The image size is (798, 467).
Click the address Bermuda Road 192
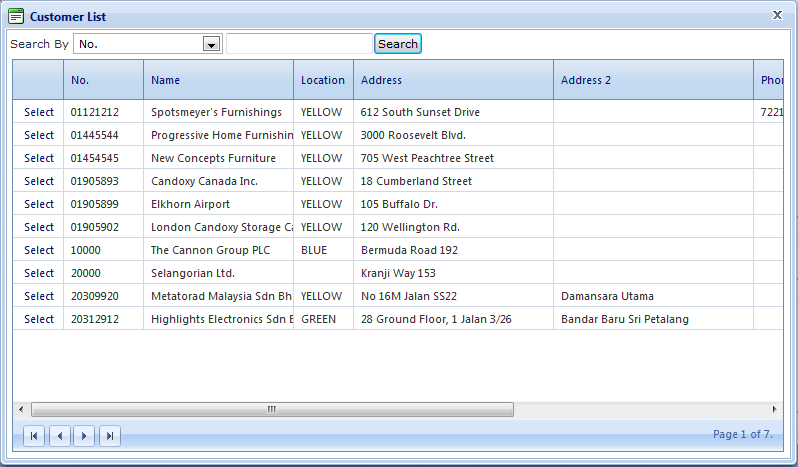point(409,250)
